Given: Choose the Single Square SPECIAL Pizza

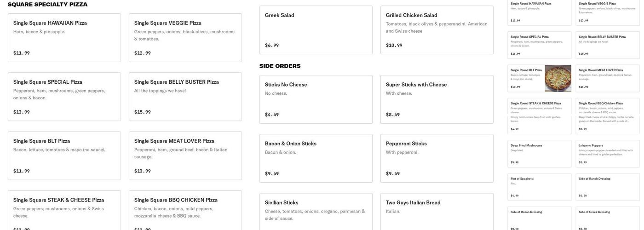Looking at the screenshot, I should [64, 97].
